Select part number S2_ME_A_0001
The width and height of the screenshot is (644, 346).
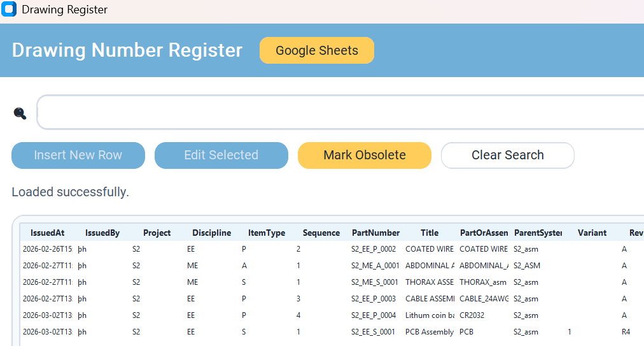pos(375,266)
